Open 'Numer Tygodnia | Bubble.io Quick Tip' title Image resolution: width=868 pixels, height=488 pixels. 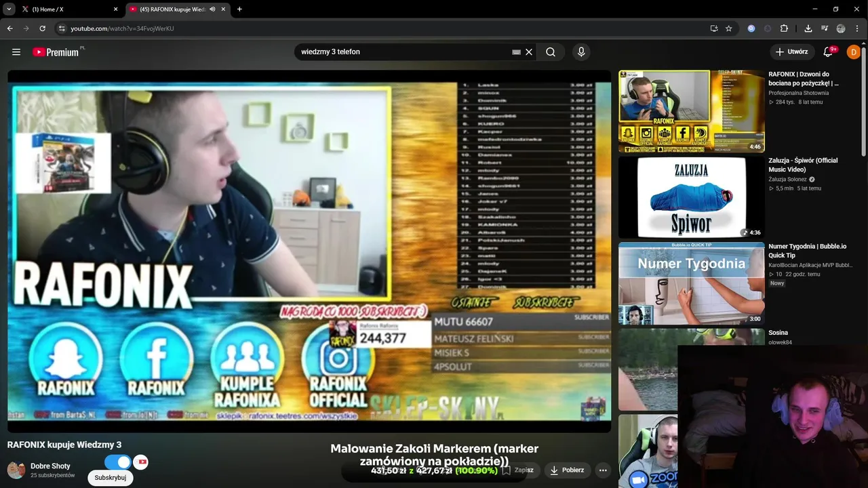(807, 251)
